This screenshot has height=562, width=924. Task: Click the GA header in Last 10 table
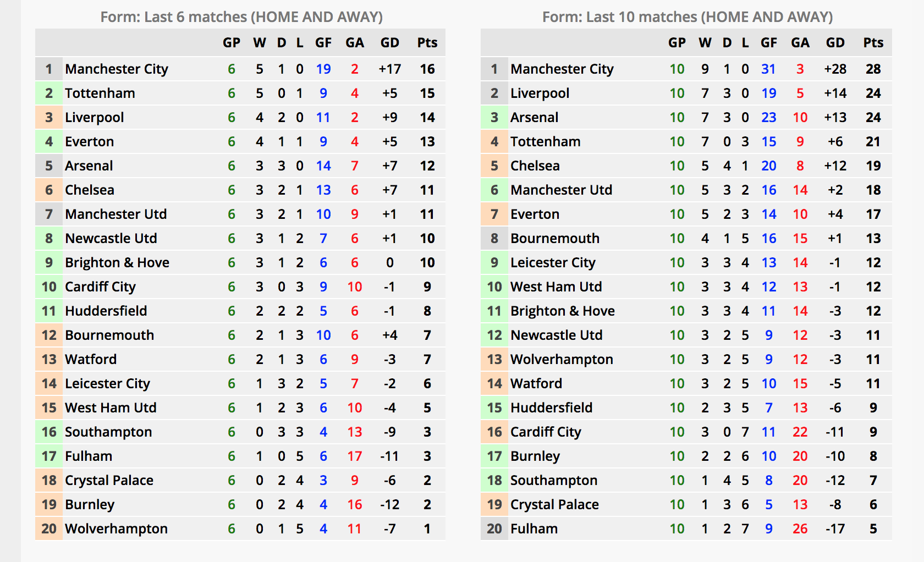tap(800, 43)
